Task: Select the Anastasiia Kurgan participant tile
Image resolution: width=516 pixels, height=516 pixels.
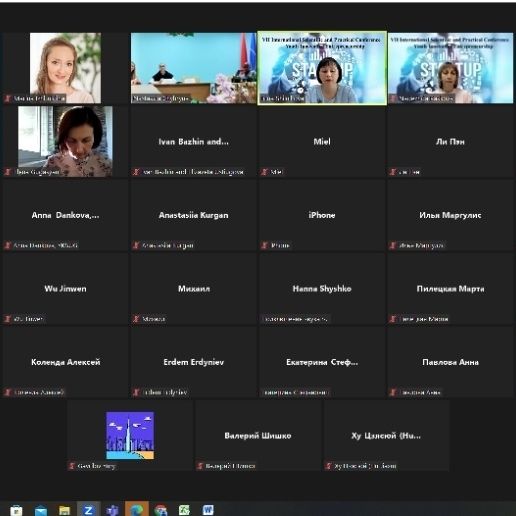Action: click(194, 215)
